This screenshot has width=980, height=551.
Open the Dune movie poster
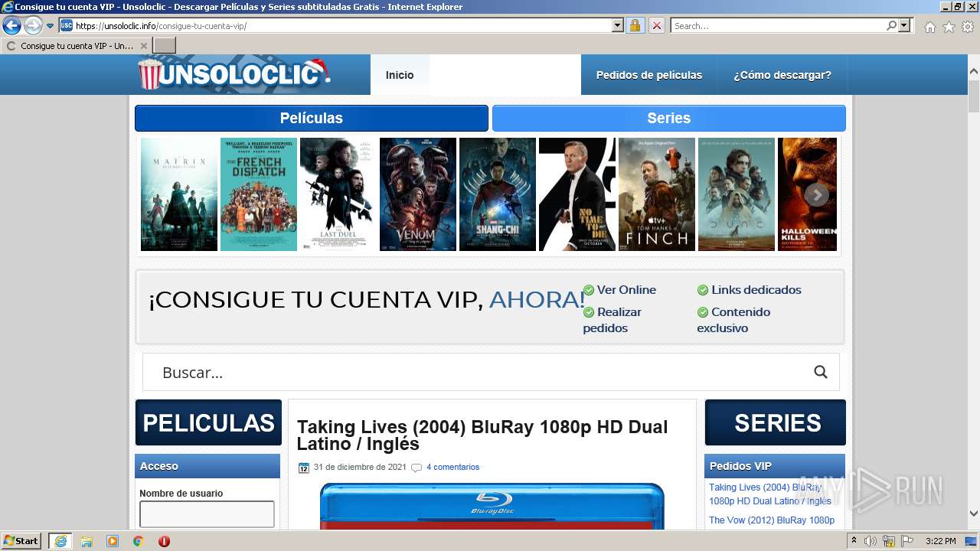tap(737, 194)
